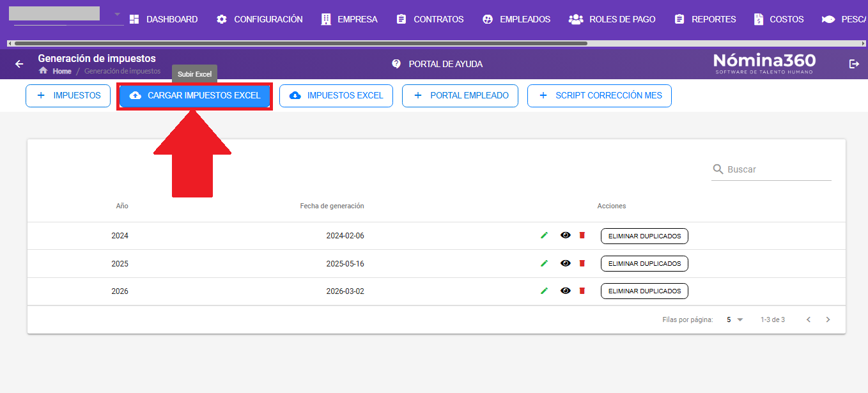Click the logout icon
The width and height of the screenshot is (868, 393).
[x=854, y=64]
